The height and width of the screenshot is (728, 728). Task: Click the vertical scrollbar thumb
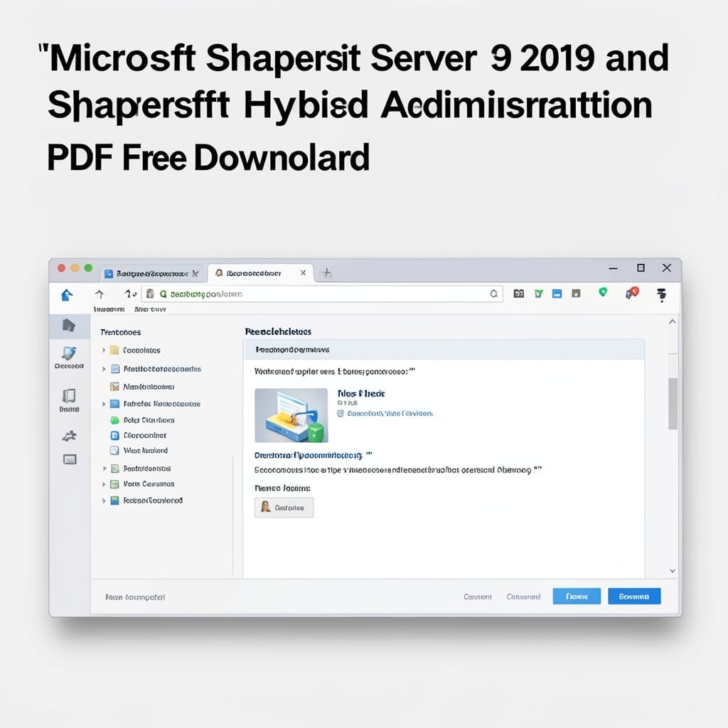point(673,404)
